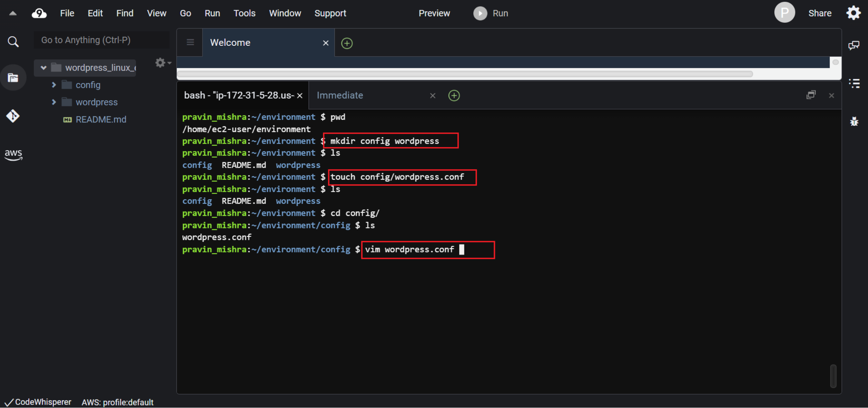The width and height of the screenshot is (868, 408).
Task: Open the Window menu
Action: click(285, 13)
